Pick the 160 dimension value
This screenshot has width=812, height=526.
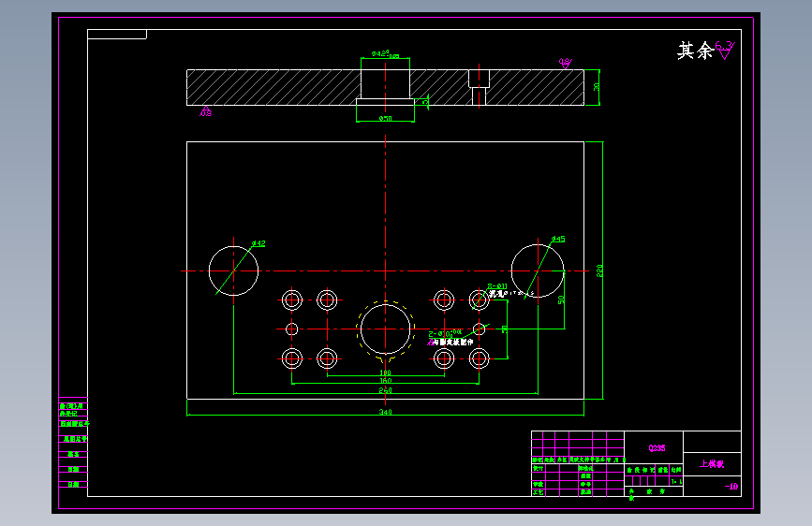[x=385, y=381]
